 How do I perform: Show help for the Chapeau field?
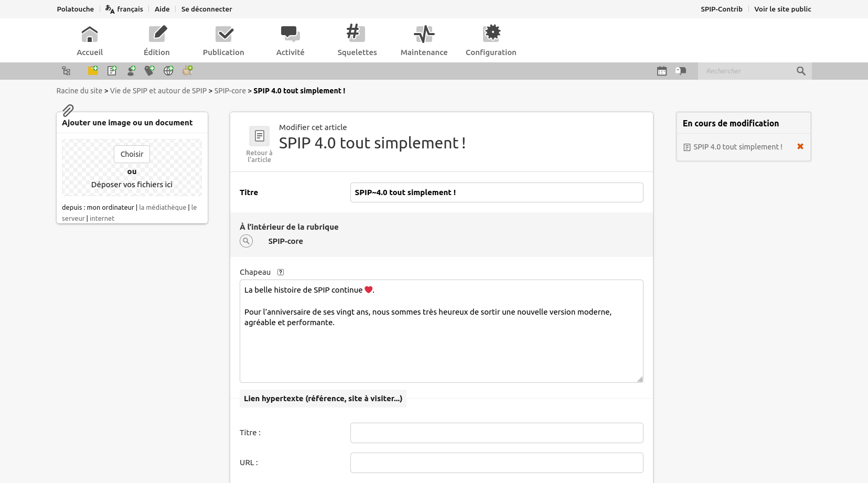pos(281,272)
